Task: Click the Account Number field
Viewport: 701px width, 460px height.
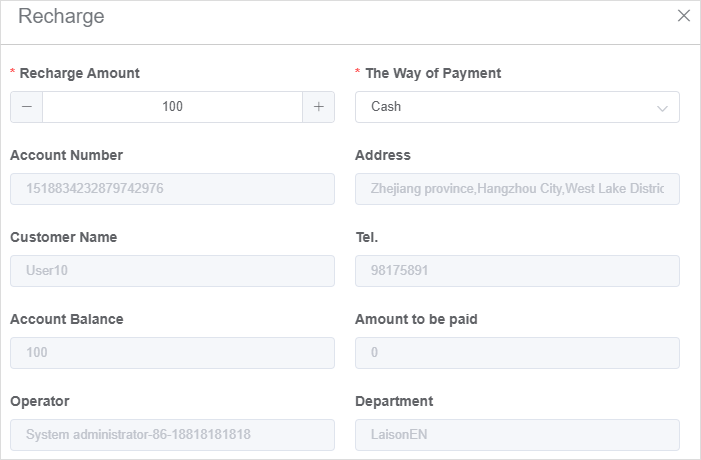Action: pyautogui.click(x=173, y=189)
